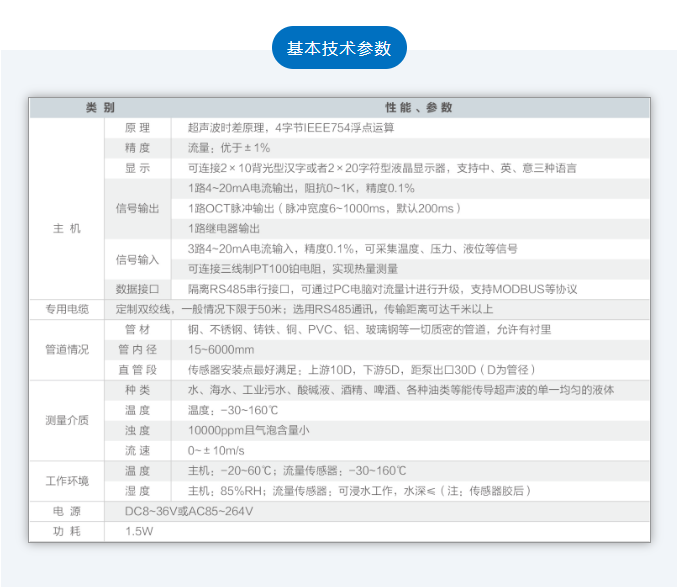Click the 基本技术参数 blue title button
The width and height of the screenshot is (677, 587).
pos(339,48)
